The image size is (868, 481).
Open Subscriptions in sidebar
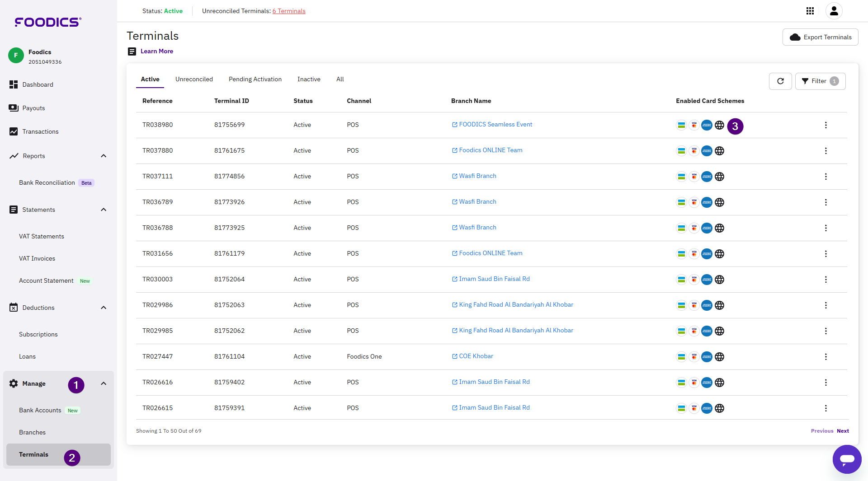point(38,334)
